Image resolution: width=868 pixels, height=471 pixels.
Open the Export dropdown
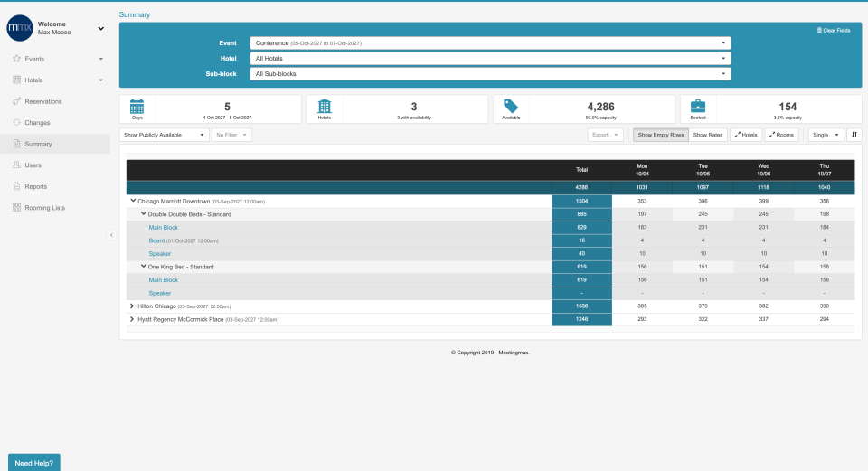point(605,135)
